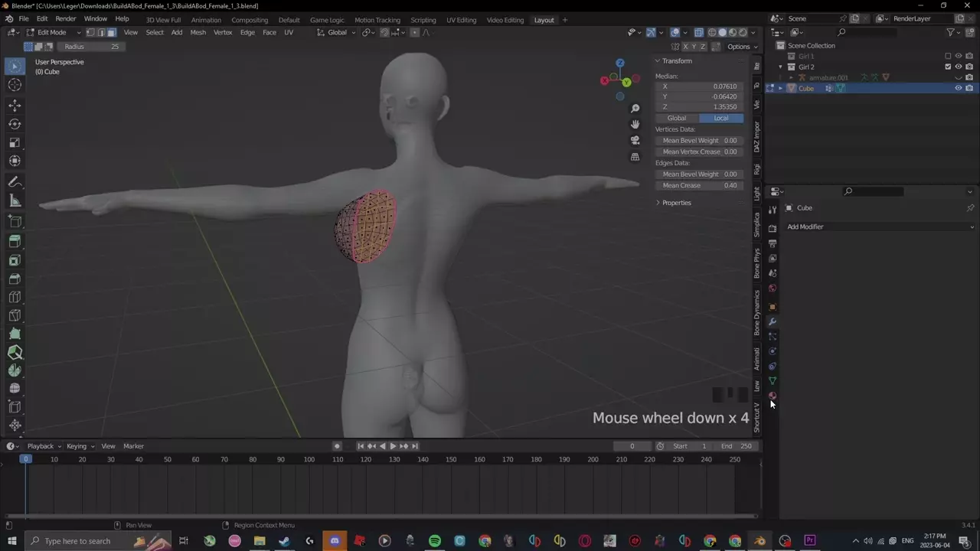
Task: Pick the Scale tool
Action: tap(15, 142)
